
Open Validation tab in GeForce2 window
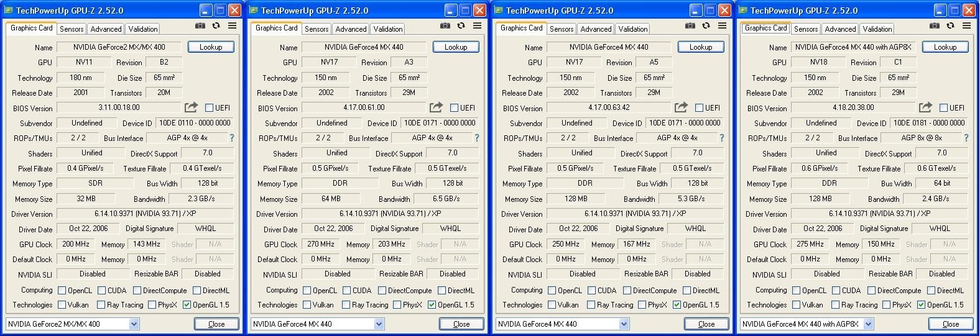(x=143, y=29)
